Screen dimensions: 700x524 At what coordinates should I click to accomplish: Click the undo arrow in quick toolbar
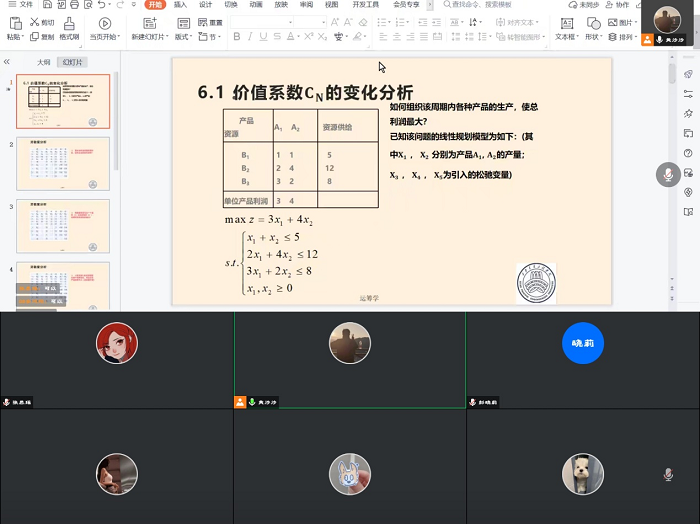click(102, 5)
